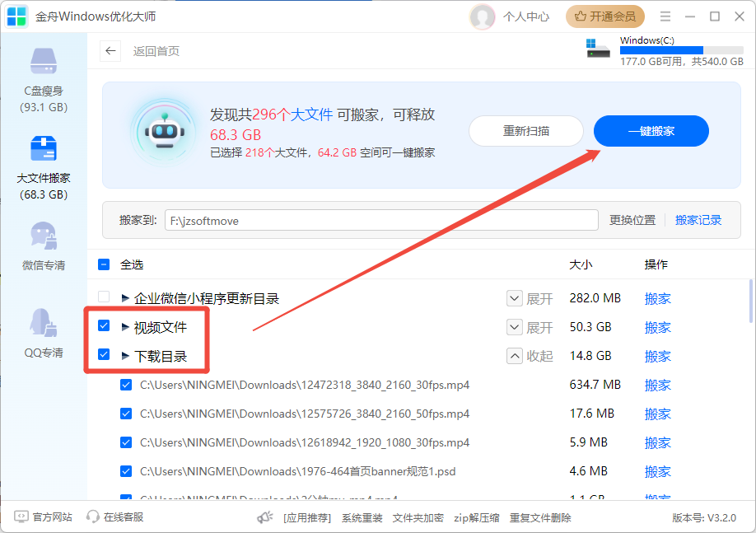This screenshot has width=756, height=533.
Task: Click 搬家 for 下载目录 row
Action: click(658, 357)
